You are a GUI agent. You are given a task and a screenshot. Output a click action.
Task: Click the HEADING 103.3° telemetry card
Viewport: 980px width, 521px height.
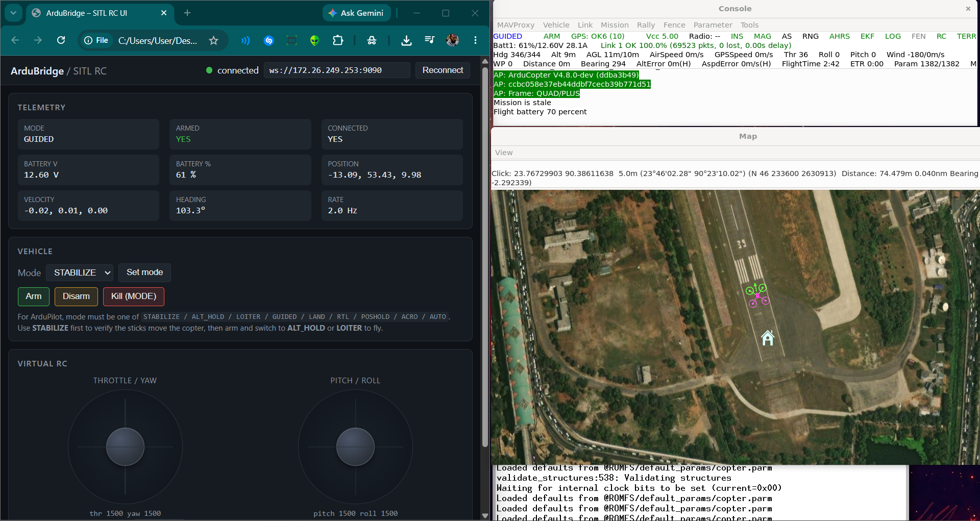point(240,206)
